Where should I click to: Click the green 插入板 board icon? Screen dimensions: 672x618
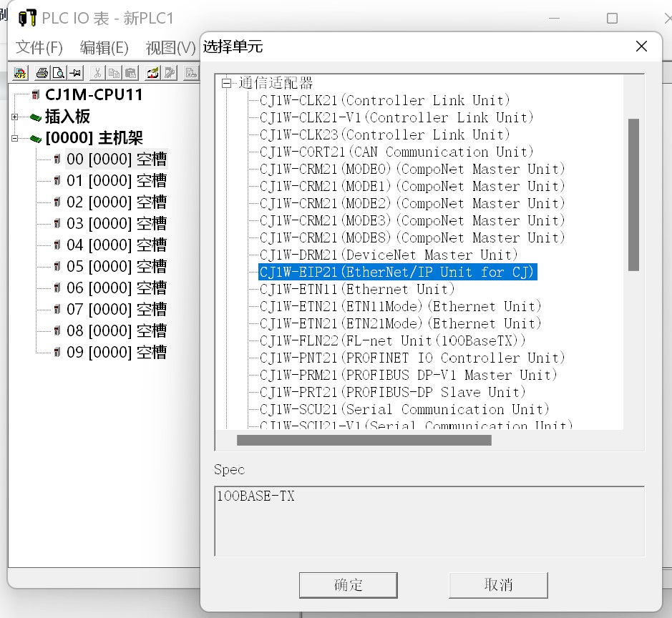[36, 117]
